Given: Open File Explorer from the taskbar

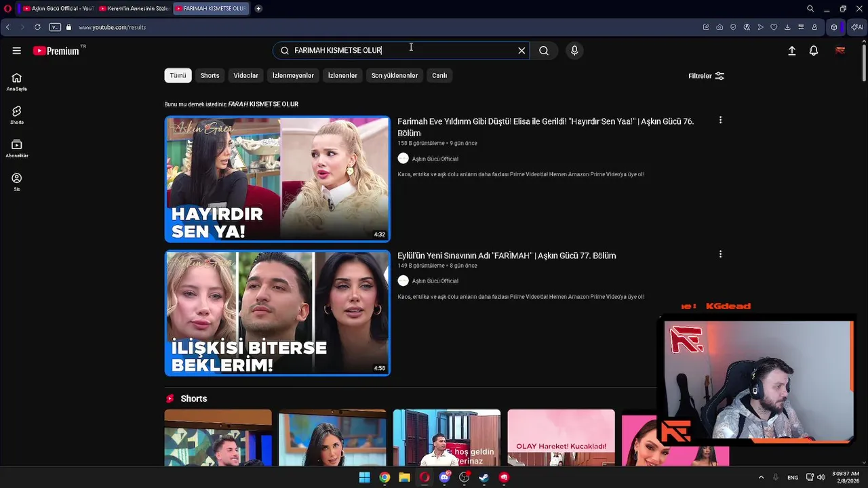Looking at the screenshot, I should click(405, 477).
